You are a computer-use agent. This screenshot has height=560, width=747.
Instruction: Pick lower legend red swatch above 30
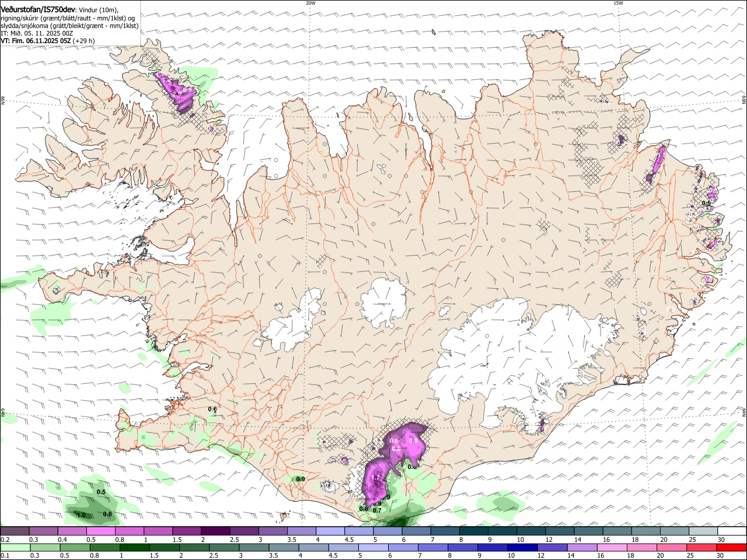732,547
